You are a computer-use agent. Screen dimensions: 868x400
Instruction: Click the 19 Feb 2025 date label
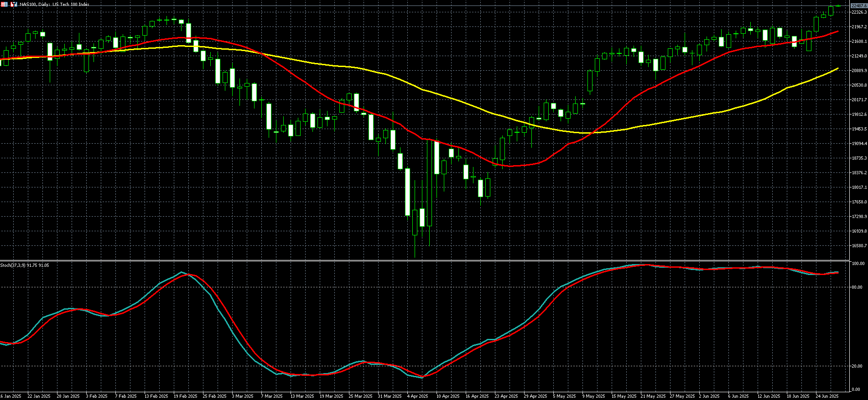(x=185, y=396)
